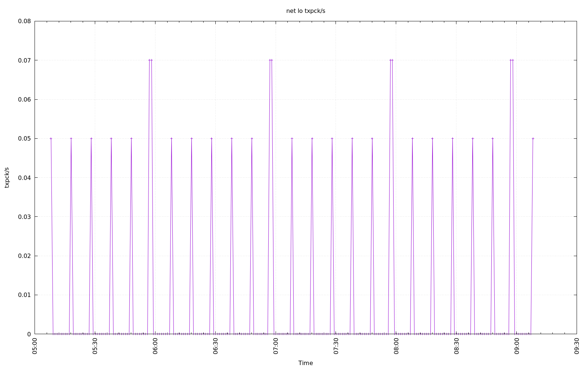Click the first 0.05 data point after 05:00
Screen dimensions: 588x368
pos(51,138)
